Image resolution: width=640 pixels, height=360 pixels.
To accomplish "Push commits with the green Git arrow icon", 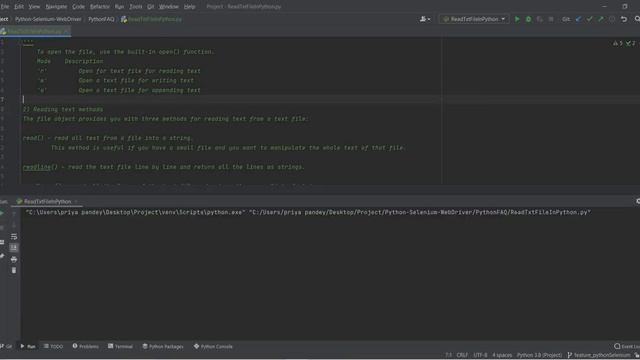I will [601, 19].
